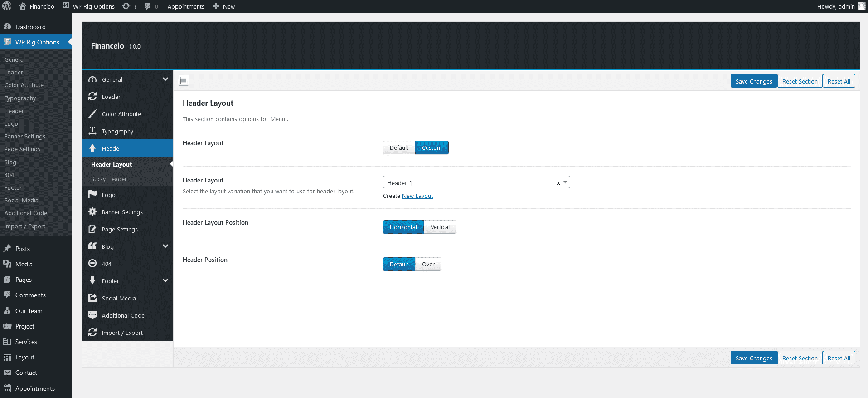
Task: Click the Header up-arrow icon
Action: 92,148
